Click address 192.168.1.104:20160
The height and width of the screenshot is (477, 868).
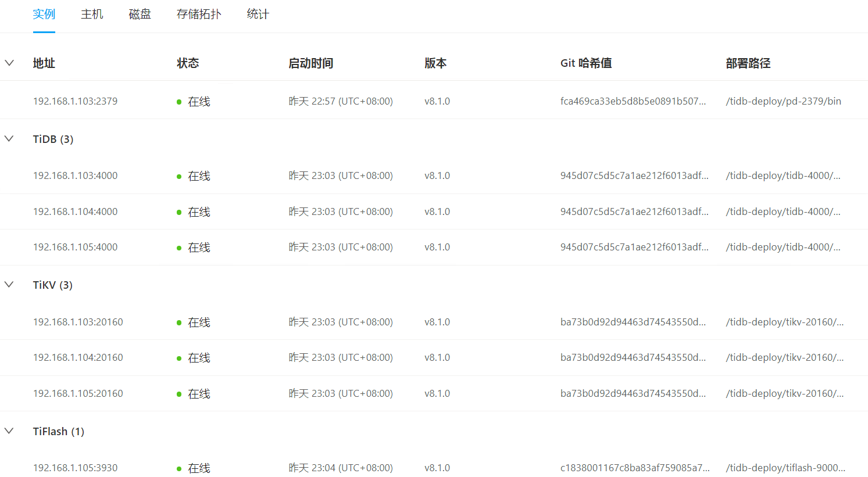78,357
